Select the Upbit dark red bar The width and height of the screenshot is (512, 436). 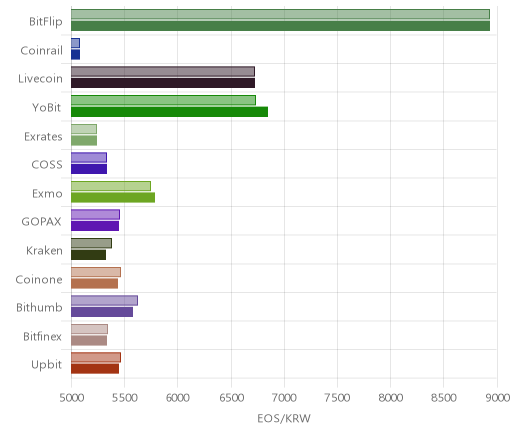tap(95, 369)
